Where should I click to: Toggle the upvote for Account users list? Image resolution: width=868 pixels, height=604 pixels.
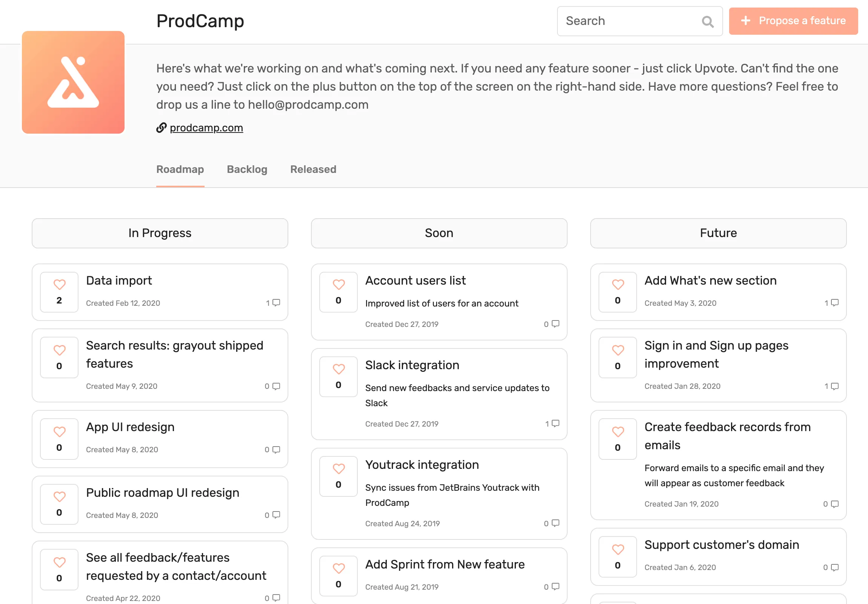[x=338, y=284]
